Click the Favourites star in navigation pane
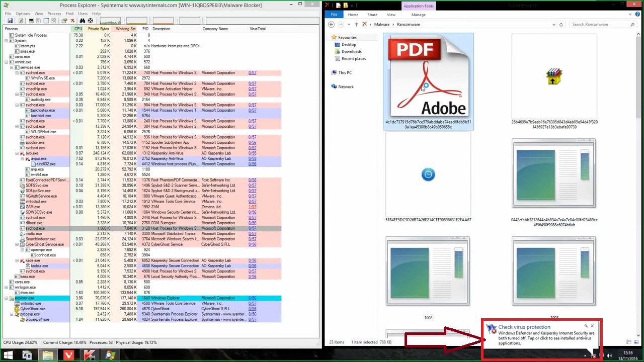644x362 pixels. (x=334, y=37)
